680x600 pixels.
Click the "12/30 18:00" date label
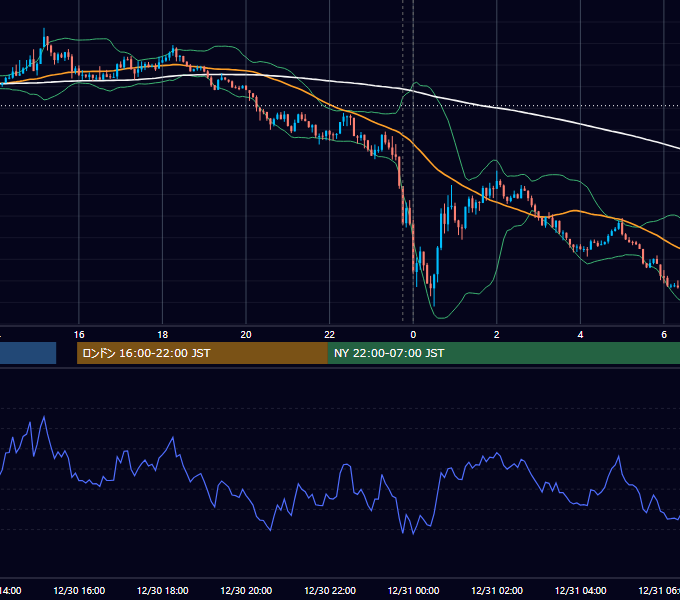tap(163, 590)
